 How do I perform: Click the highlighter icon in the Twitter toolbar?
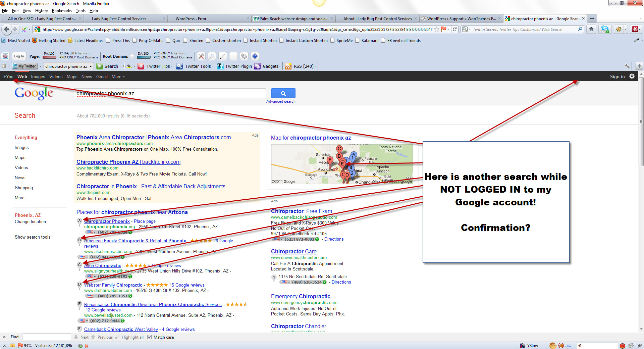(x=129, y=66)
